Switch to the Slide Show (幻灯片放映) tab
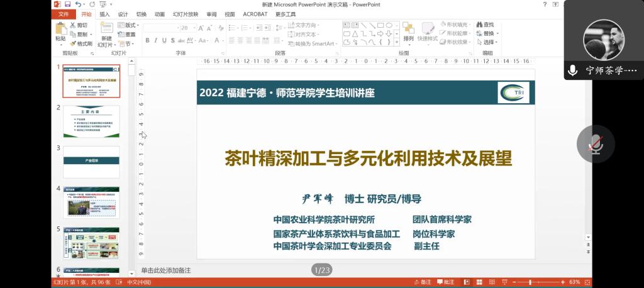Viewport: 644px width, 288px height. pos(184,14)
